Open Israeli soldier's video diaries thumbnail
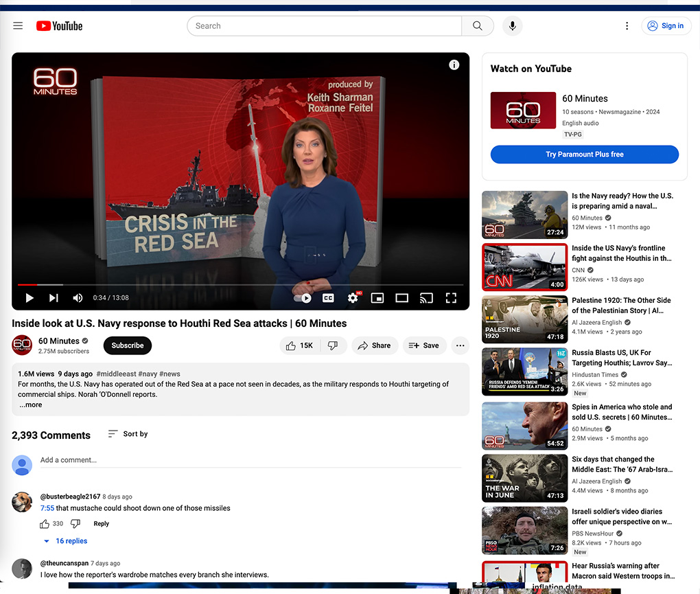 [524, 531]
